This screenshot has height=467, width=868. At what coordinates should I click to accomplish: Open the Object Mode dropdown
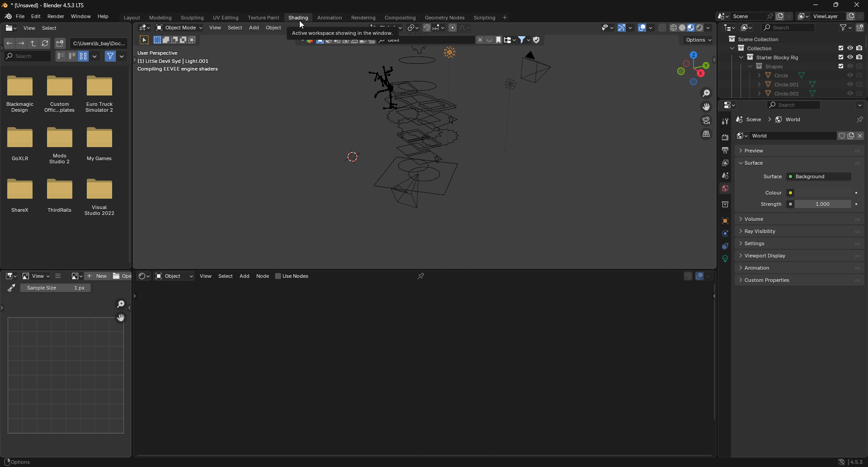[x=179, y=28]
